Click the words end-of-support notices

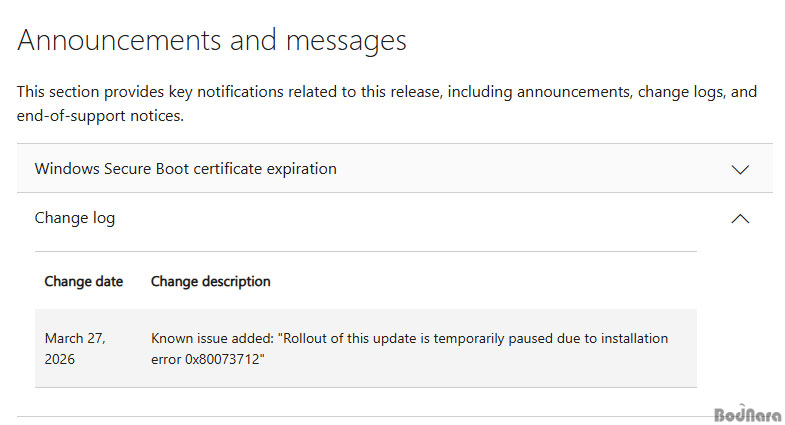point(102,116)
